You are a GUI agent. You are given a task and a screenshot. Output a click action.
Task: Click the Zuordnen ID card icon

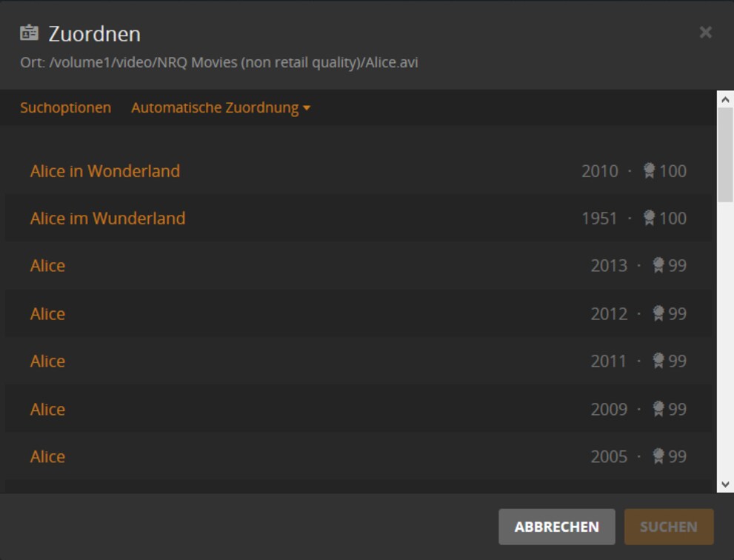click(29, 33)
